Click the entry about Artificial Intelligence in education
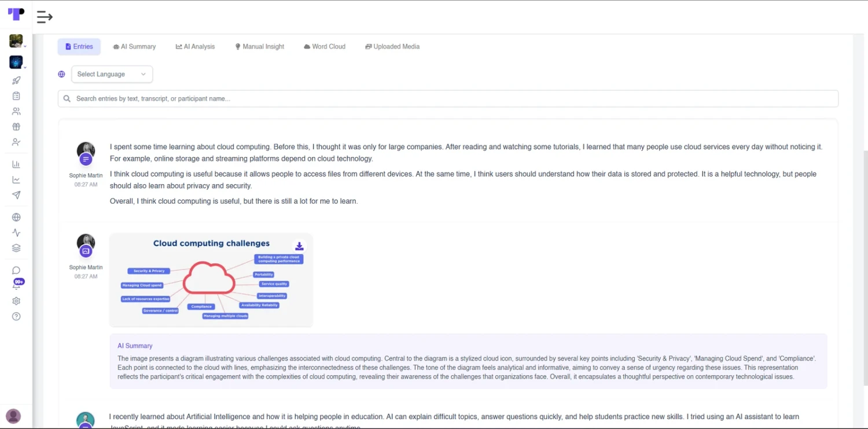The width and height of the screenshot is (868, 429). (454, 421)
